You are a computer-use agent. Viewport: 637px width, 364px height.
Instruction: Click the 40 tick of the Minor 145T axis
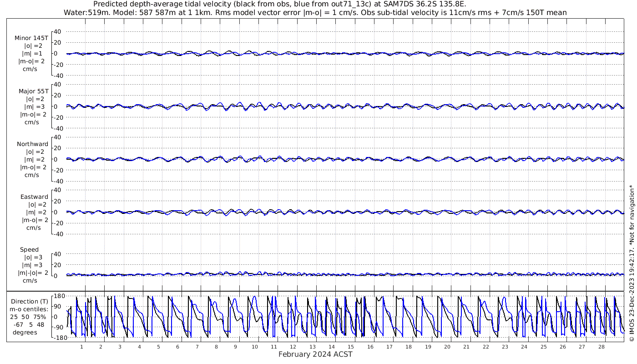tap(57, 31)
